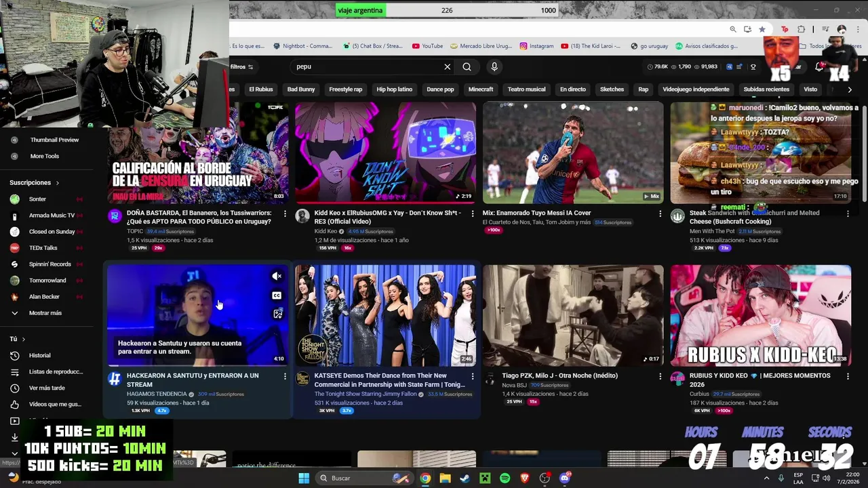Open the browser extensions puzzle icon
Image resolution: width=868 pixels, height=488 pixels.
(801, 29)
